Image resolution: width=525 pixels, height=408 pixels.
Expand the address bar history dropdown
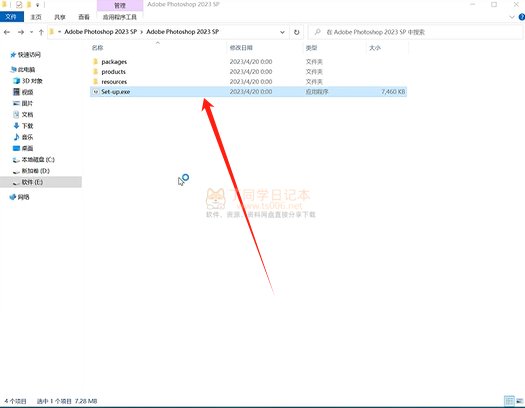point(282,32)
